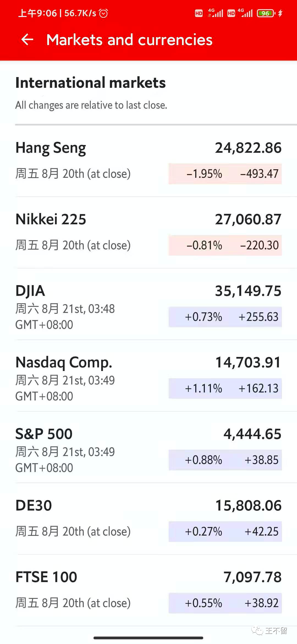Viewport: 297px width, 644px height.
Task: Tap the Markets and currencies title
Action: tap(129, 40)
